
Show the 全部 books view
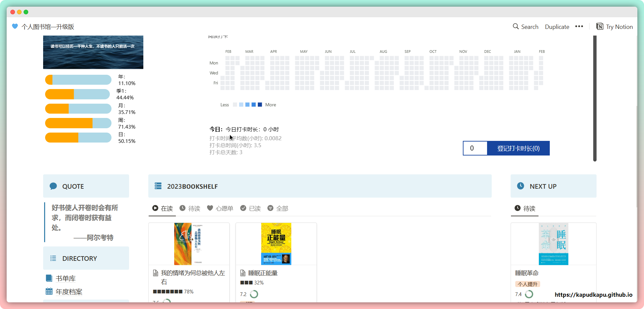point(278,208)
